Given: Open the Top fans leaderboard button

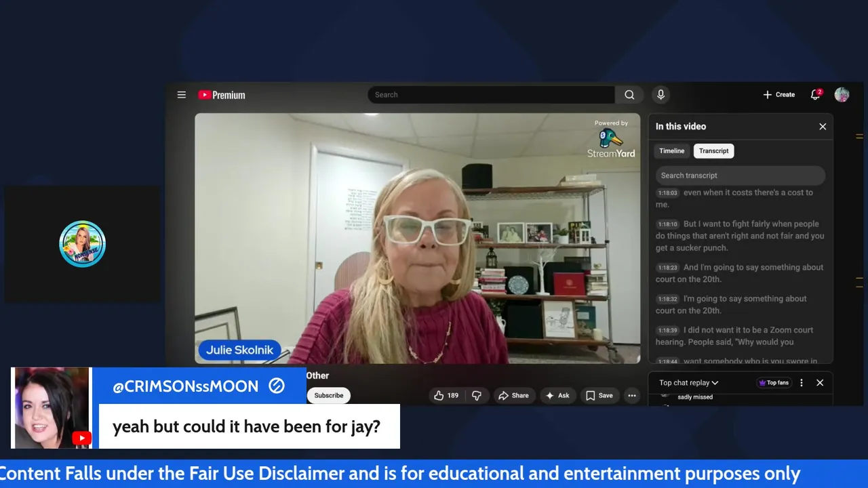Looking at the screenshot, I should click(774, 383).
